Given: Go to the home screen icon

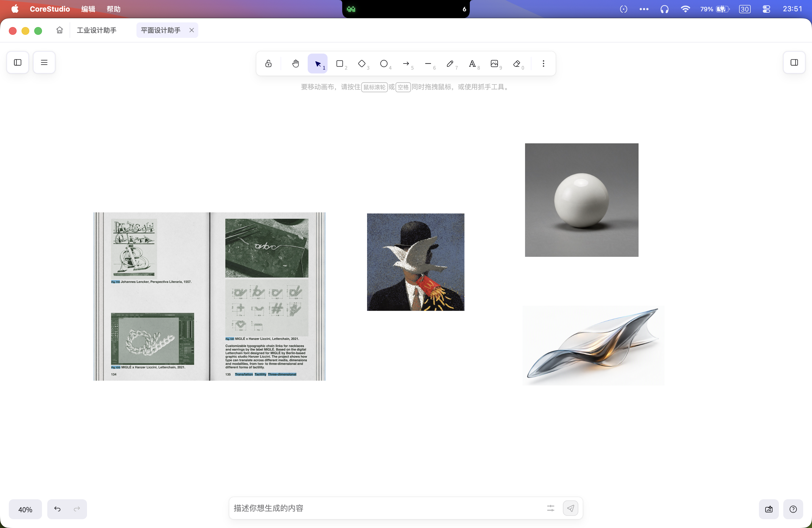Looking at the screenshot, I should (60, 30).
